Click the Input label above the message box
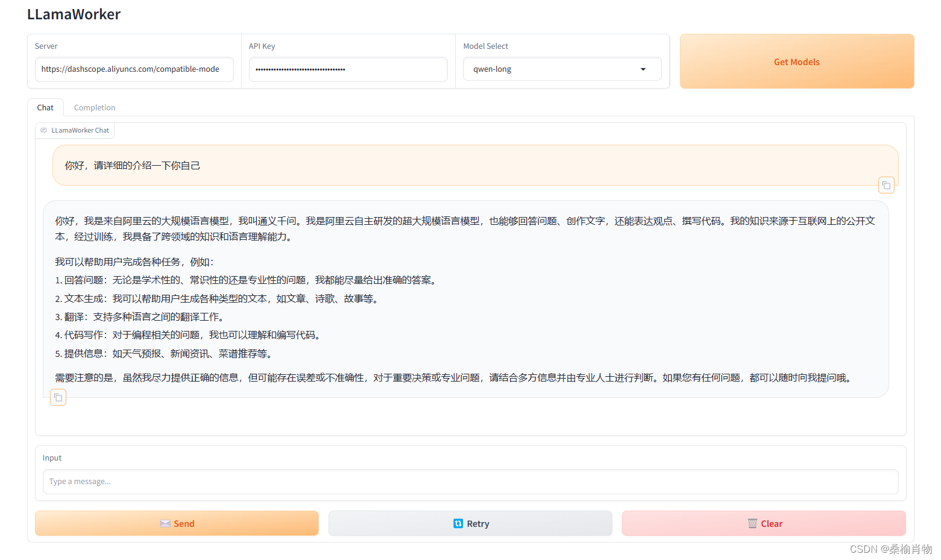941x560 pixels. [x=52, y=458]
